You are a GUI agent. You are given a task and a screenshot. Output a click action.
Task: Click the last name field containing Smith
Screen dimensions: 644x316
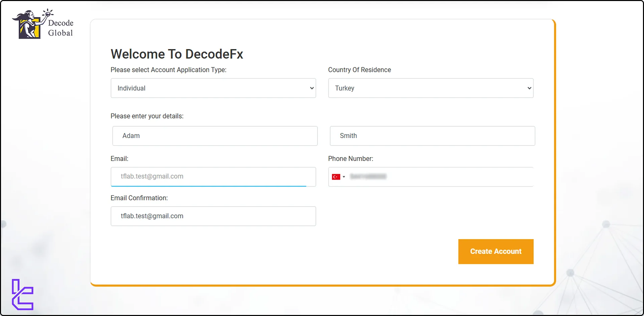(x=432, y=136)
